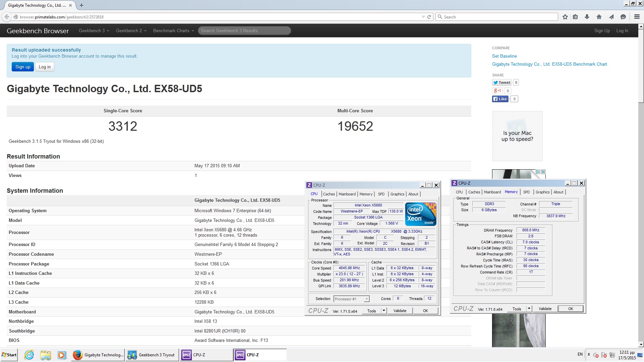Open the 'Is your Mac up to speed?' ad
The height and width of the screenshot is (362, 644).
coord(517,136)
